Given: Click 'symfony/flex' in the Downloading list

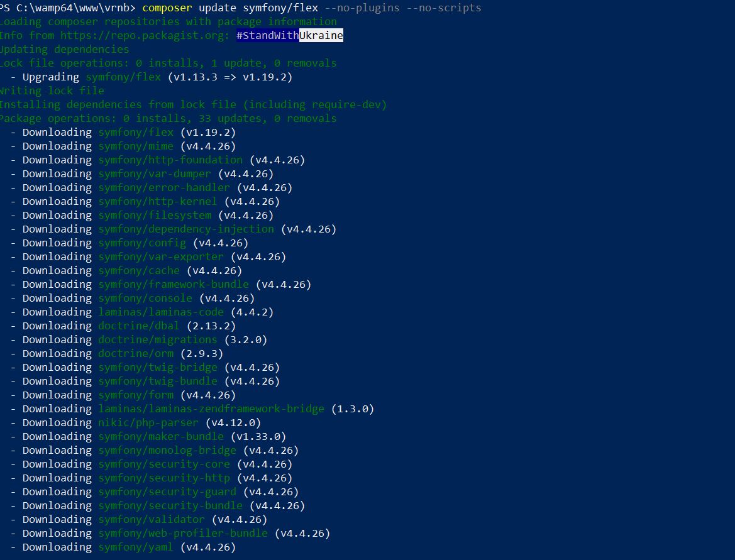Looking at the screenshot, I should pyautogui.click(x=136, y=132).
